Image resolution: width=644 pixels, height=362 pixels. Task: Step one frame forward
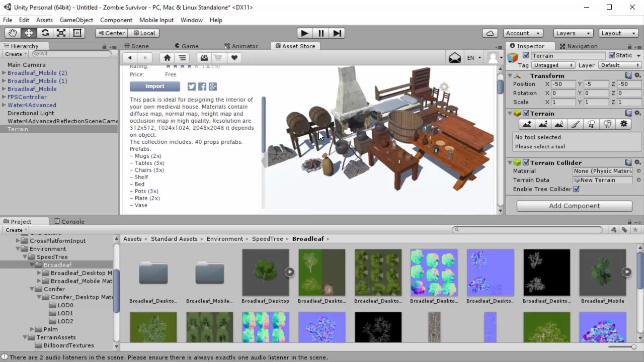337,33
